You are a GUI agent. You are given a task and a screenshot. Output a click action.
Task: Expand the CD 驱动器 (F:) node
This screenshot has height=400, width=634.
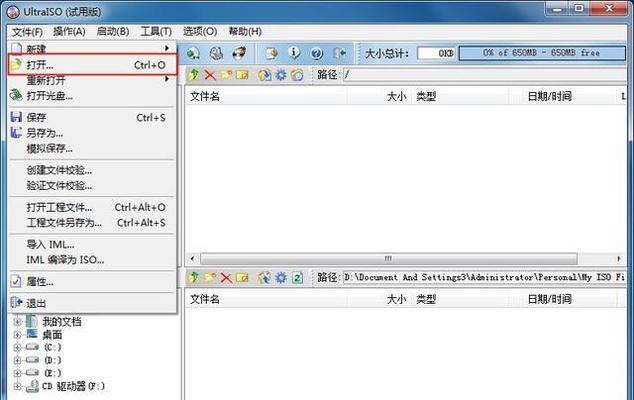(17, 386)
